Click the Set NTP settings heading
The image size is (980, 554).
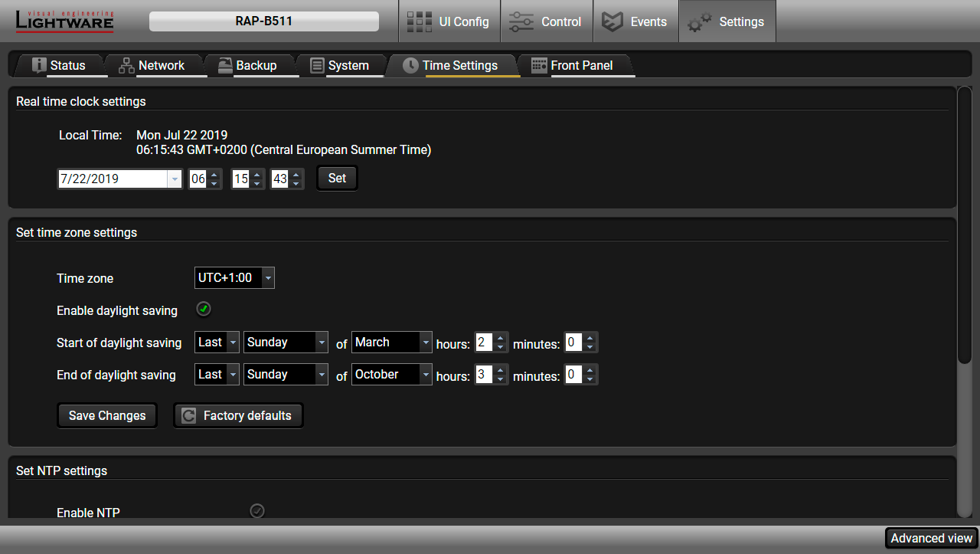coord(62,470)
